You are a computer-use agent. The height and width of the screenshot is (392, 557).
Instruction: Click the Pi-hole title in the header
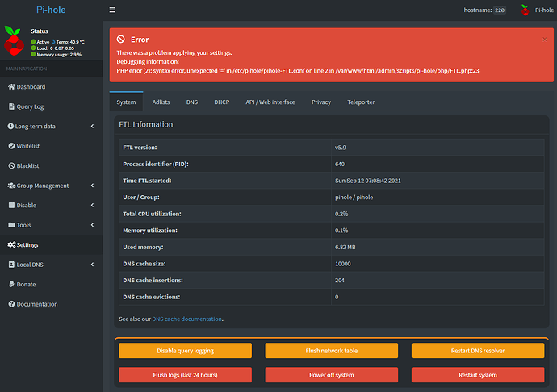click(51, 10)
